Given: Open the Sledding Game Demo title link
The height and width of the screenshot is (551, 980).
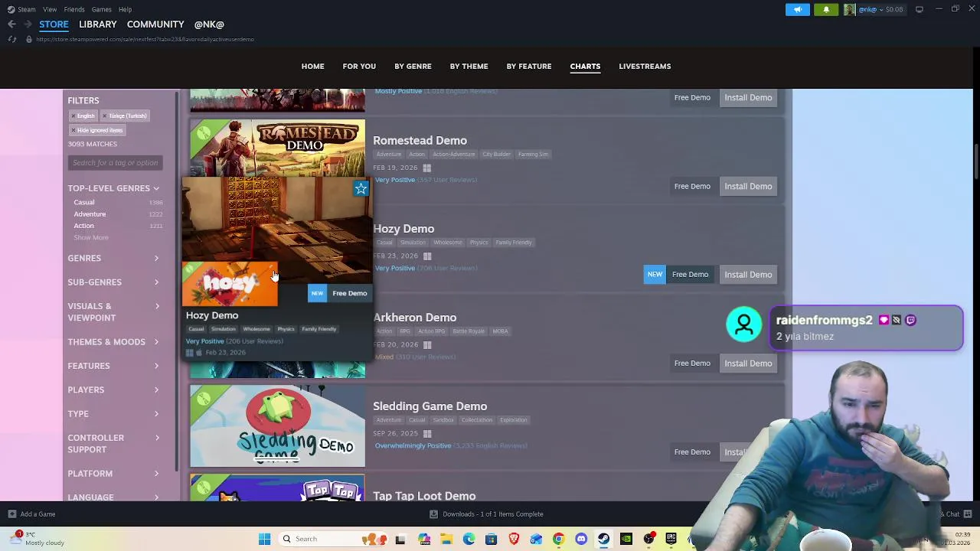Looking at the screenshot, I should (430, 406).
